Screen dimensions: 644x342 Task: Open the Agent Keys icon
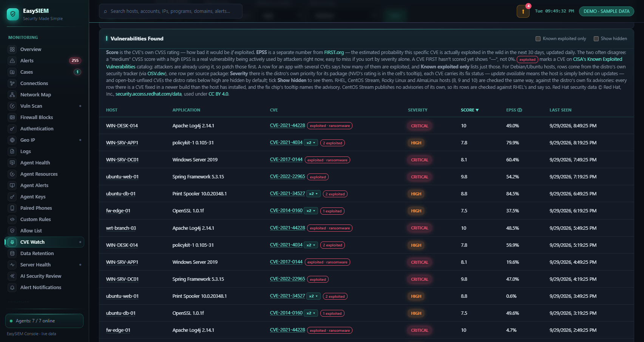pyautogui.click(x=12, y=197)
